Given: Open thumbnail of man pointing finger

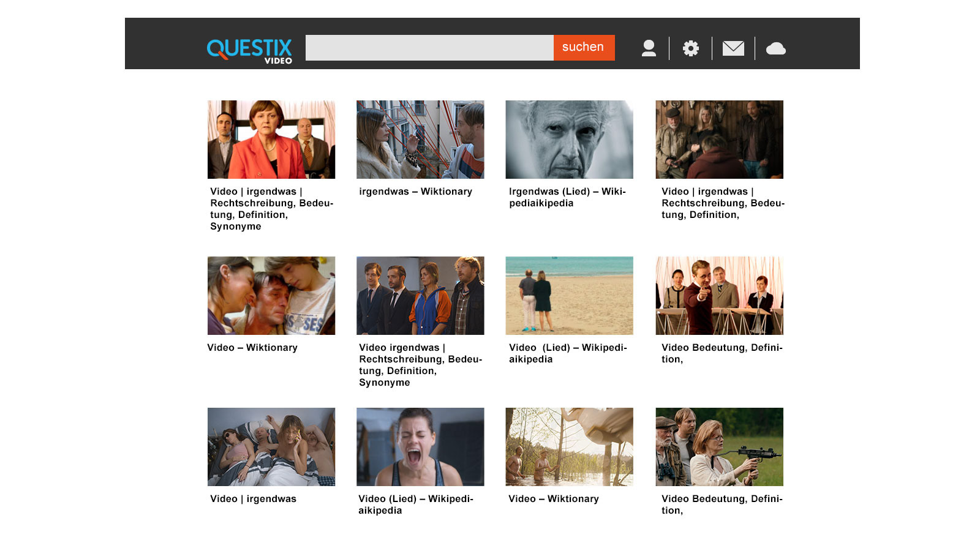Looking at the screenshot, I should pos(719,296).
